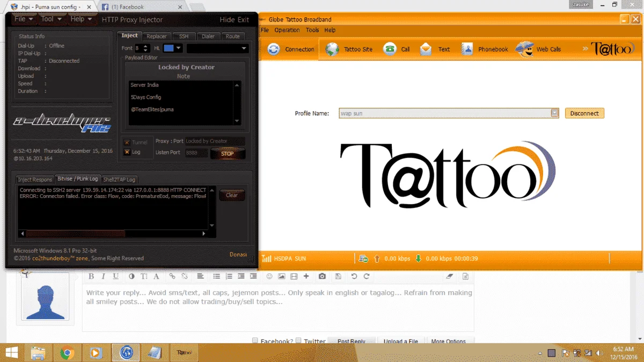Switch to the Route tab

(233, 36)
